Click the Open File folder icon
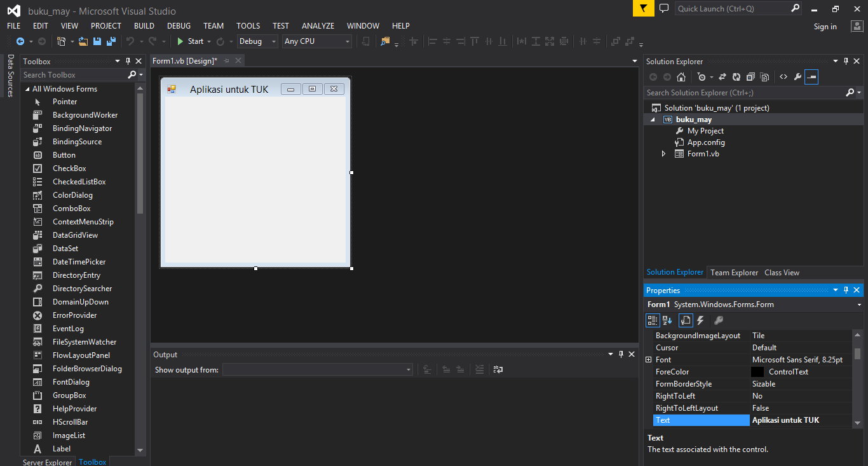868x466 pixels. click(x=83, y=41)
